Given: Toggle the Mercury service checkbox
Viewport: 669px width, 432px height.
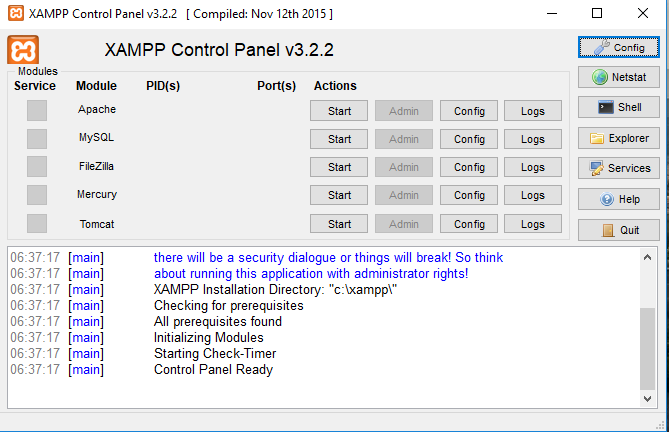Looking at the screenshot, I should [x=37, y=195].
